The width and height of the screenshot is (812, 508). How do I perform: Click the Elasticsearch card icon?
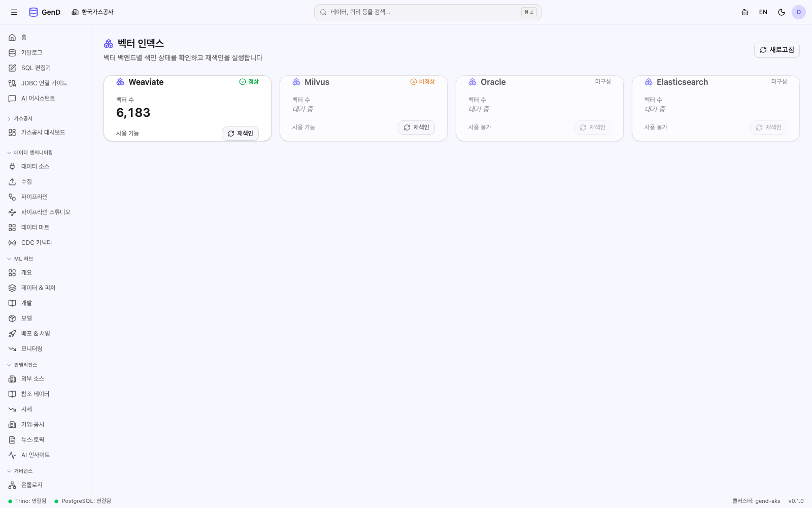649,82
